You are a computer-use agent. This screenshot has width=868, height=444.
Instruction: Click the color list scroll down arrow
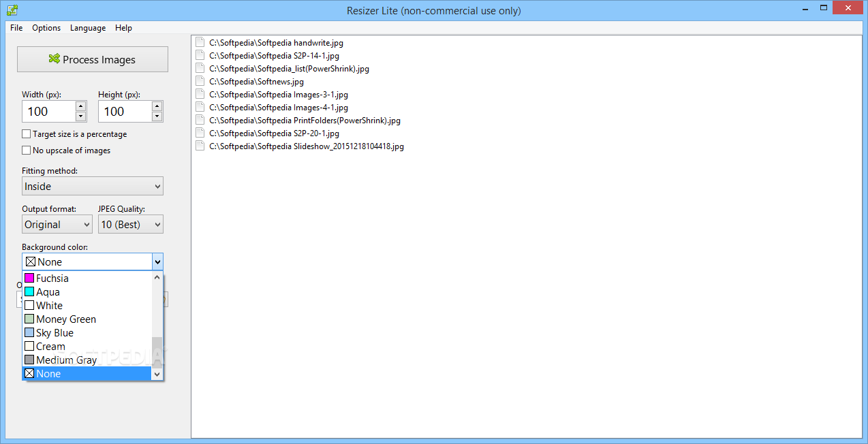pos(157,374)
